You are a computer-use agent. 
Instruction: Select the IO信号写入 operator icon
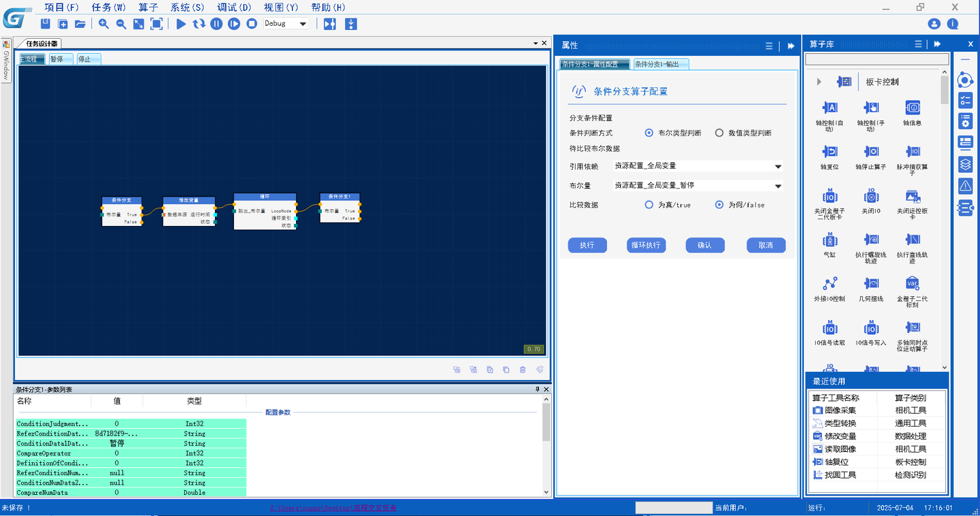point(871,327)
